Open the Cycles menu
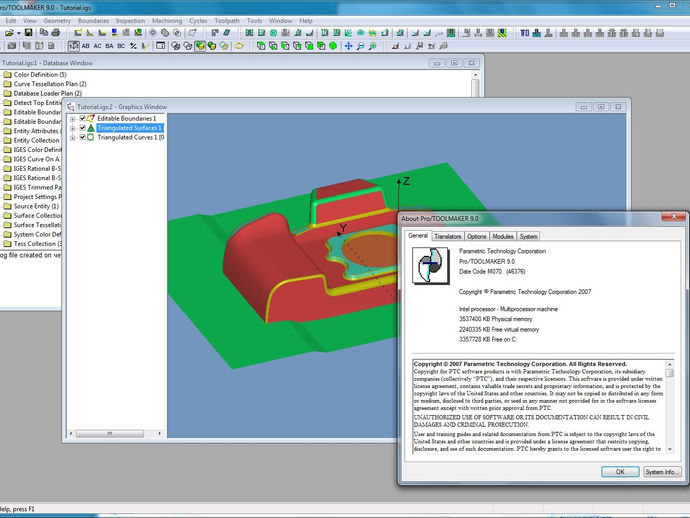690x518 pixels. point(198,21)
